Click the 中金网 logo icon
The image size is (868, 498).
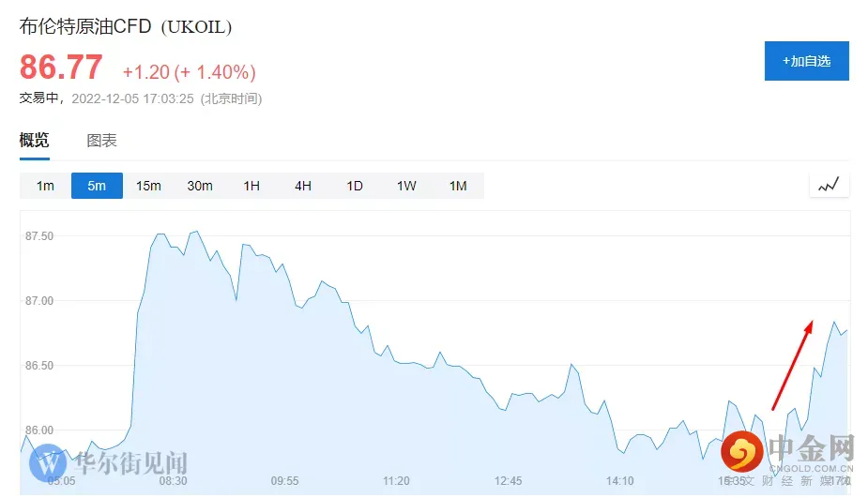741,453
